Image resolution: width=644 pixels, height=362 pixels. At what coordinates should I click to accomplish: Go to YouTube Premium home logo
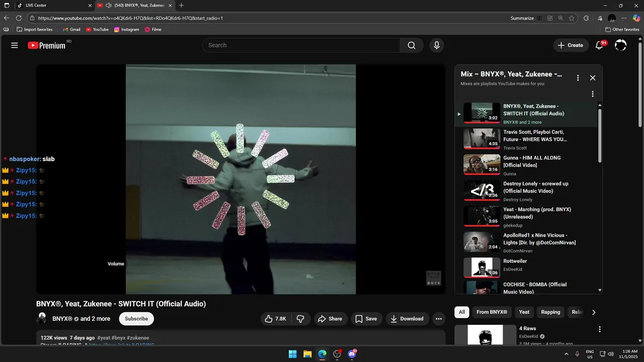[46, 45]
